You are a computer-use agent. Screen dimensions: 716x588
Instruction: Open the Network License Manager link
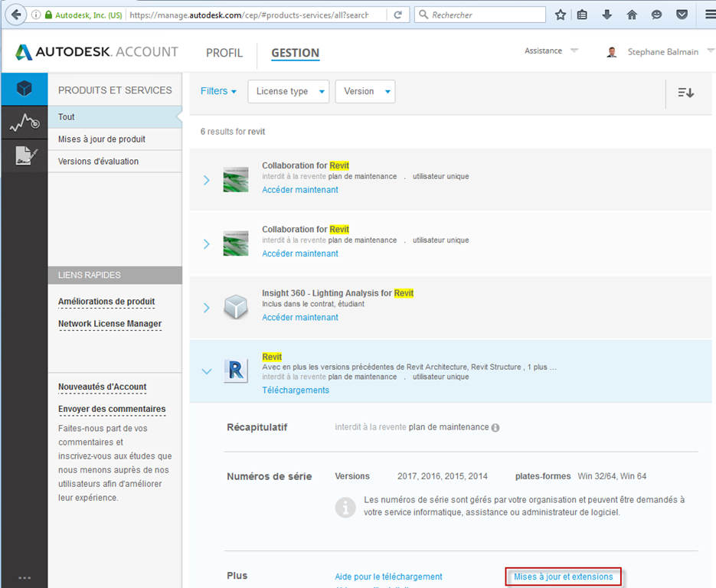(x=110, y=324)
